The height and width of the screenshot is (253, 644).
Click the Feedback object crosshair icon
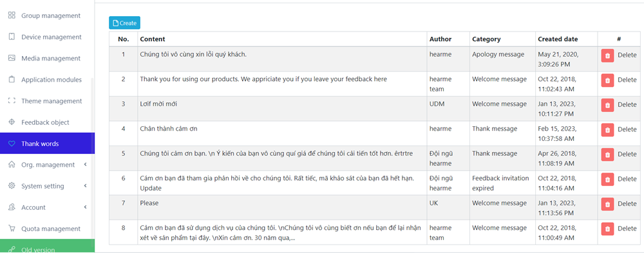pyautogui.click(x=12, y=122)
